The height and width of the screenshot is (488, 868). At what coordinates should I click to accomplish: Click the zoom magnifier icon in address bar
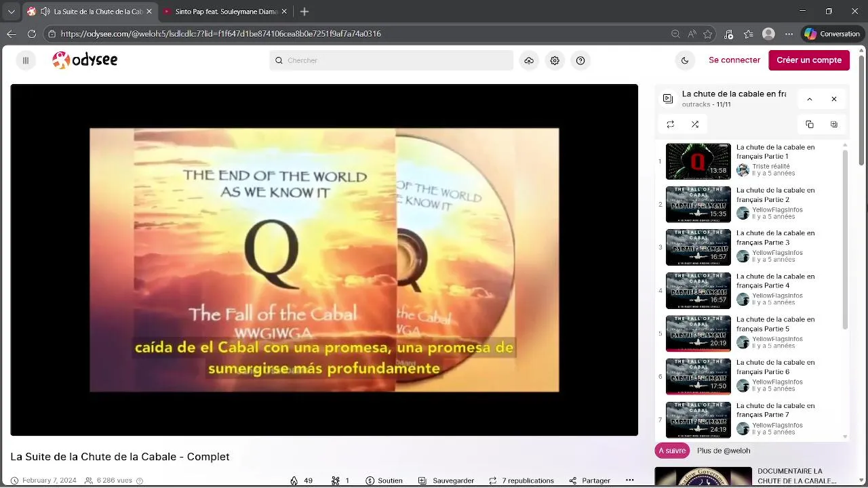(675, 33)
